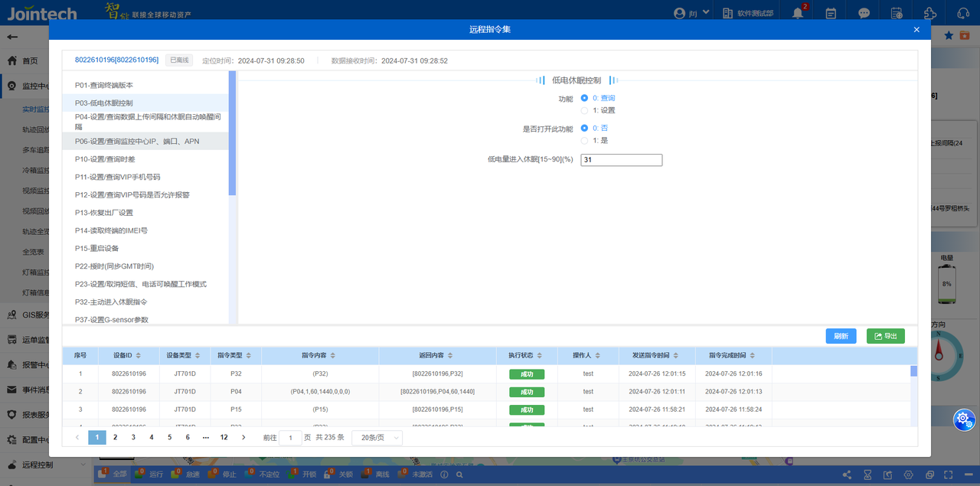Click the low battery sleep percentage field
This screenshot has height=486, width=980.
point(621,160)
